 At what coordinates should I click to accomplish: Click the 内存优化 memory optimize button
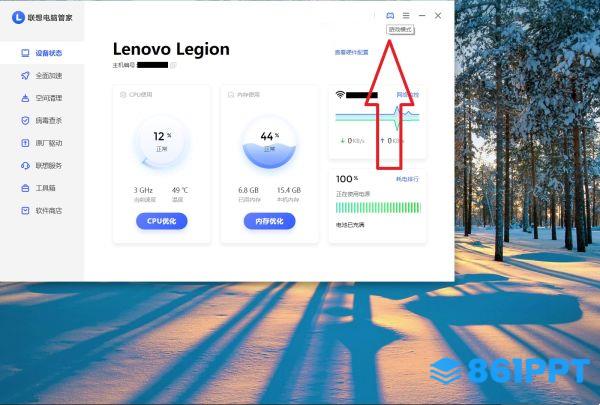click(x=269, y=221)
